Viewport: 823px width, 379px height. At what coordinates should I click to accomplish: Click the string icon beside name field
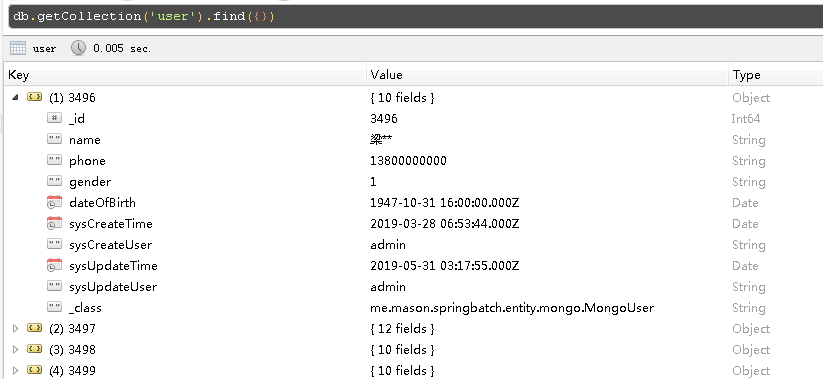pos(55,139)
